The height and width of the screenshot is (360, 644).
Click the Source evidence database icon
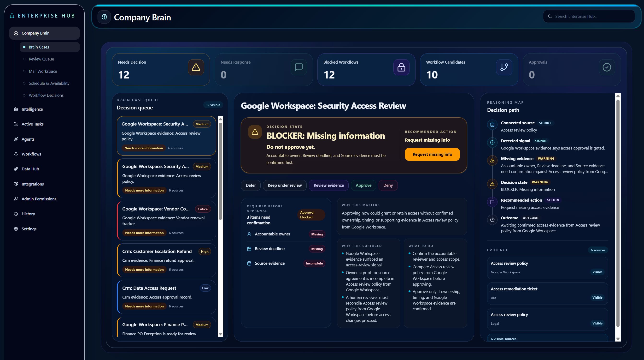coord(249,264)
